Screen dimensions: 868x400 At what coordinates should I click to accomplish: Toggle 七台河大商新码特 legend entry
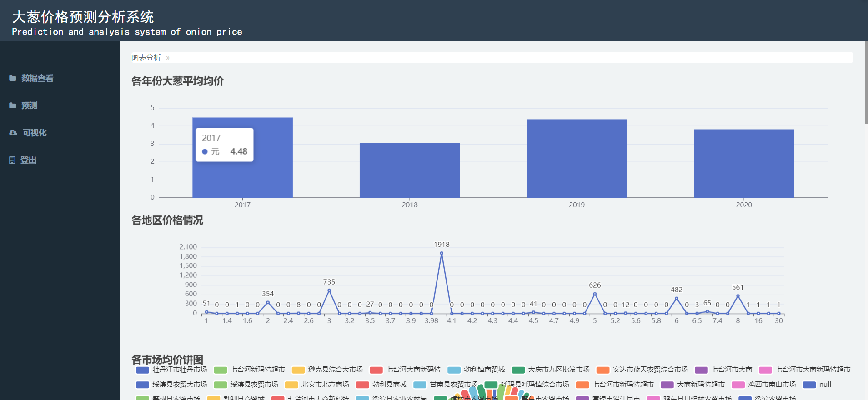[405, 370]
